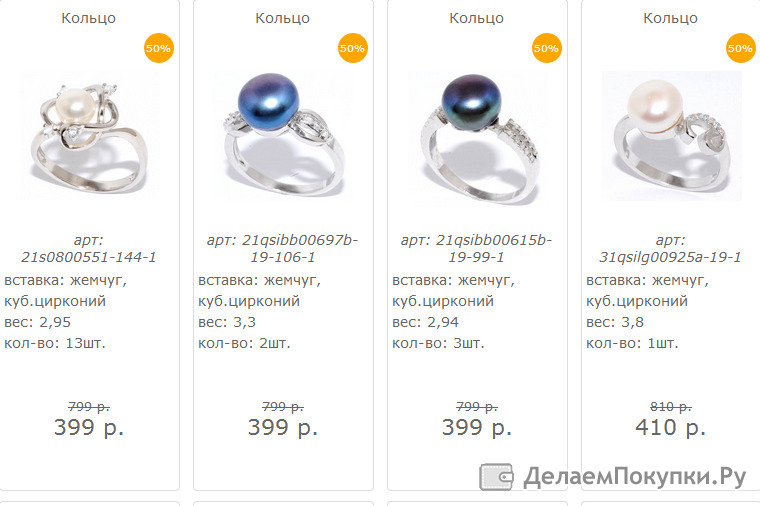Screen dimensions: 760x506
Task: Click the quantity text 13шт. on first card
Action: point(85,343)
